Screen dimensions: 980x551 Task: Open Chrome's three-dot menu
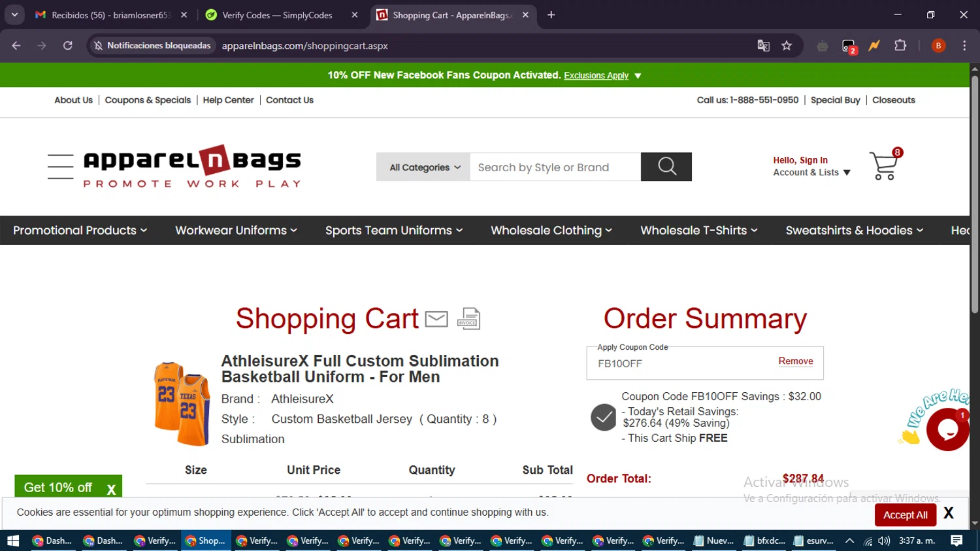click(964, 46)
